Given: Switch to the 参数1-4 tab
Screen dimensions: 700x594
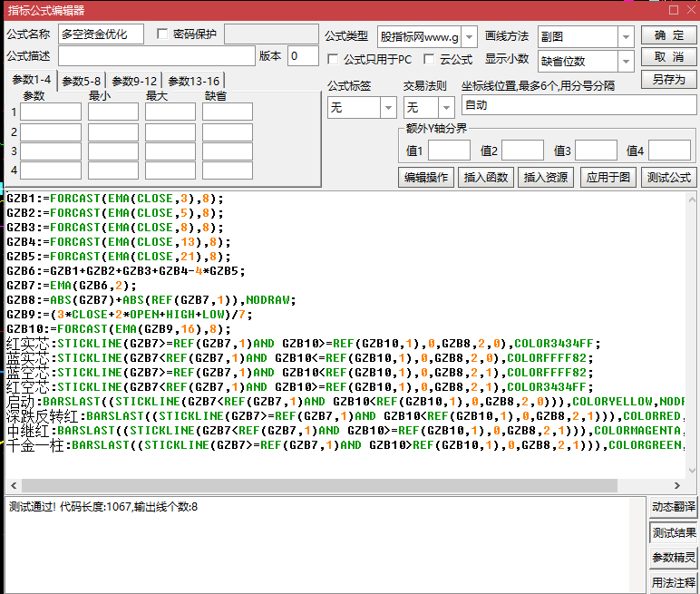Looking at the screenshot, I should click(31, 80).
